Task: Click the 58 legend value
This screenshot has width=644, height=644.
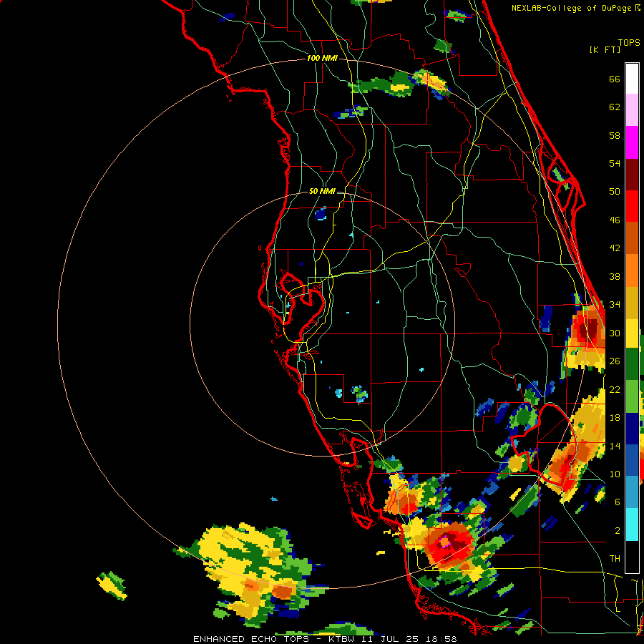Action: click(615, 135)
